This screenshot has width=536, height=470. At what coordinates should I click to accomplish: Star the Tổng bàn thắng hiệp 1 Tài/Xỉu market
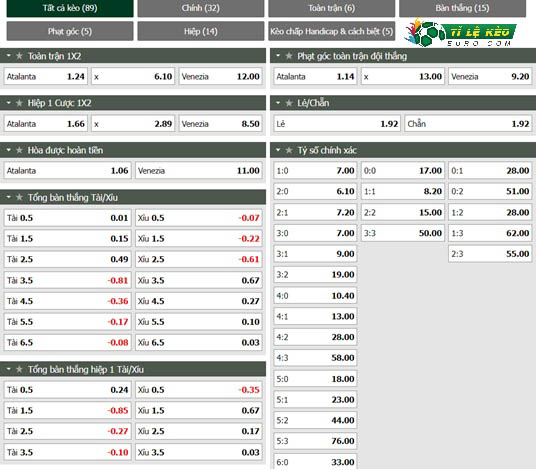pyautogui.click(x=19, y=369)
